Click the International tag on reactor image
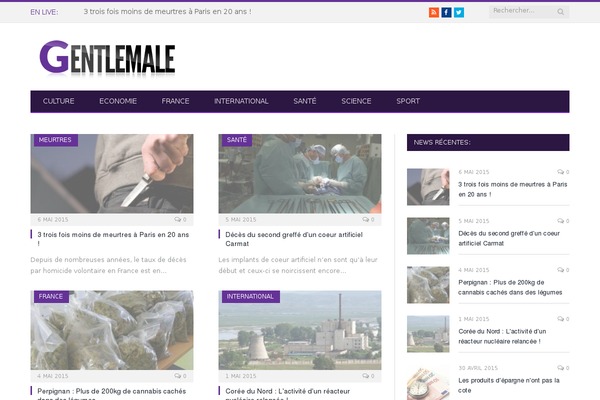 click(250, 297)
